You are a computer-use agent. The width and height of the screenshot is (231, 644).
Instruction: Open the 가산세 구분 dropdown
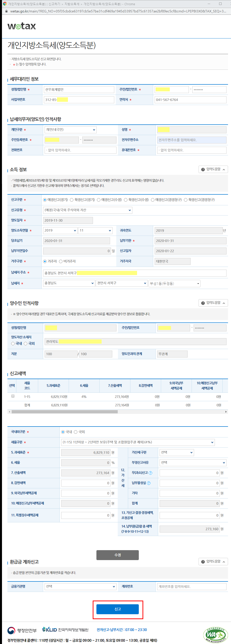click(177, 453)
